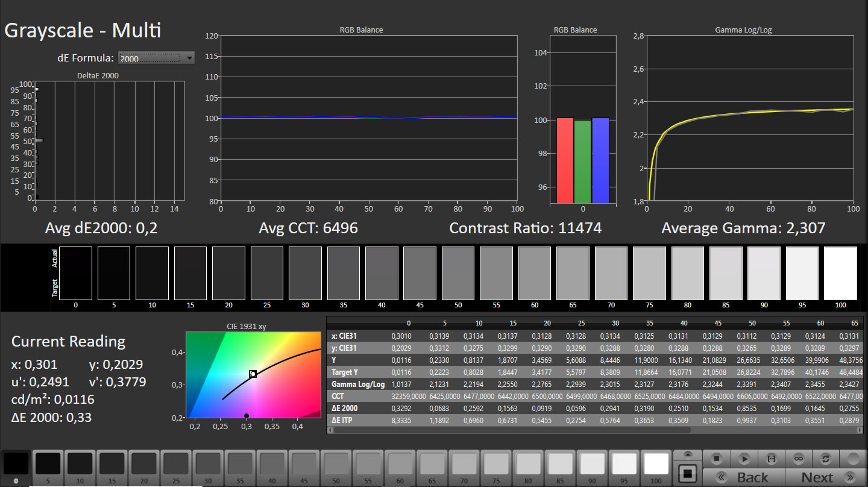Screen dimensions: 868x487
Task: Click the data table horizontal scrollbar
Action: (506, 430)
